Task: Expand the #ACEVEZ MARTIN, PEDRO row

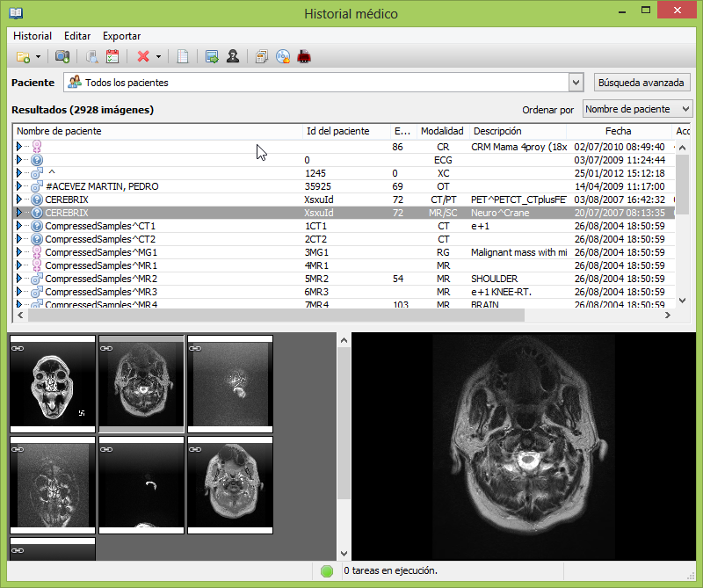Action: [18, 186]
